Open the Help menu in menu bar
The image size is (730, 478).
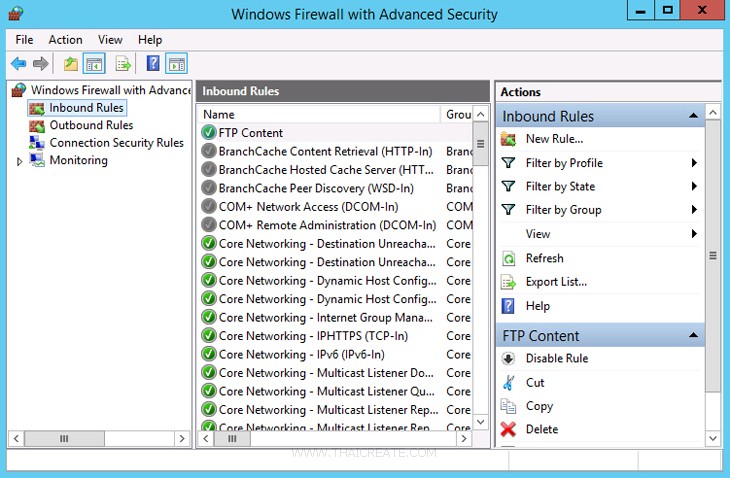pyautogui.click(x=150, y=40)
